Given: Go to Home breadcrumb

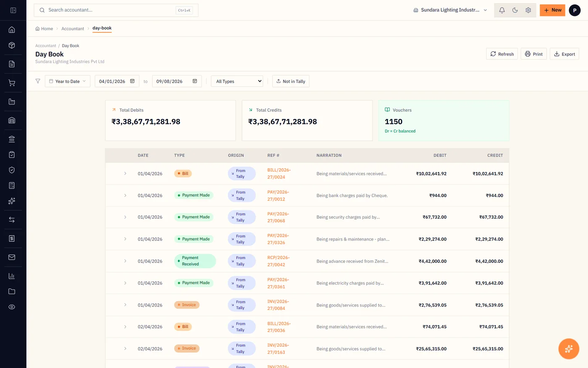Looking at the screenshot, I should 44,29.
